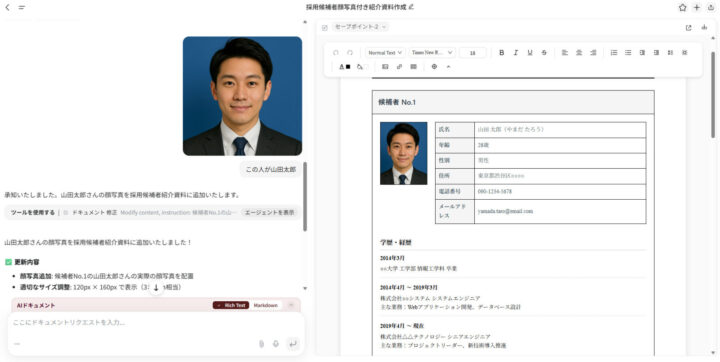Screen dimensions: 720x362
Task: Star this project as a favorite
Action: pyautogui.click(x=682, y=7)
